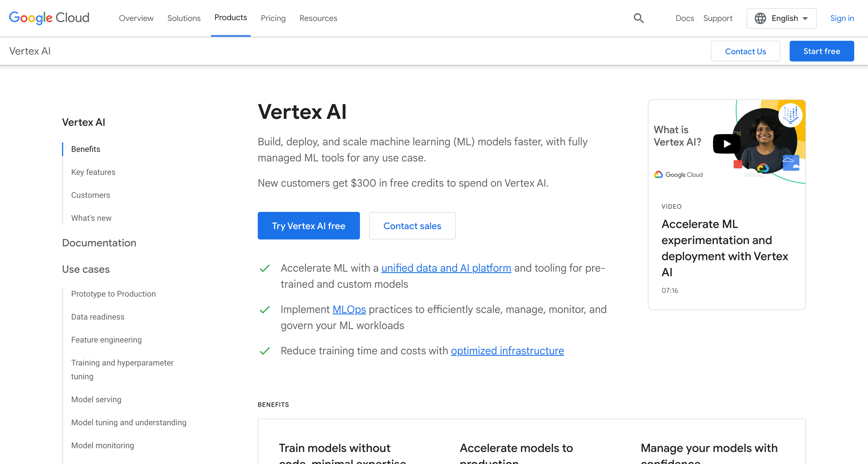Select Prototype to Production use case
This screenshot has width=868, height=464.
[x=113, y=293]
